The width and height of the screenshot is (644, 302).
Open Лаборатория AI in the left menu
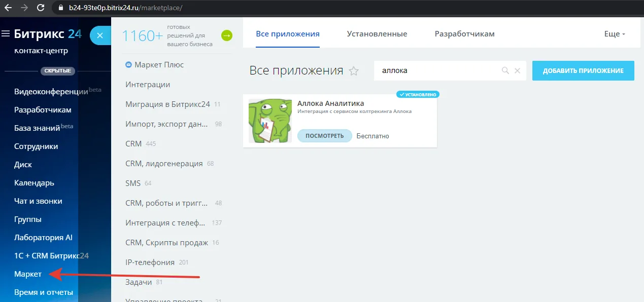point(43,238)
